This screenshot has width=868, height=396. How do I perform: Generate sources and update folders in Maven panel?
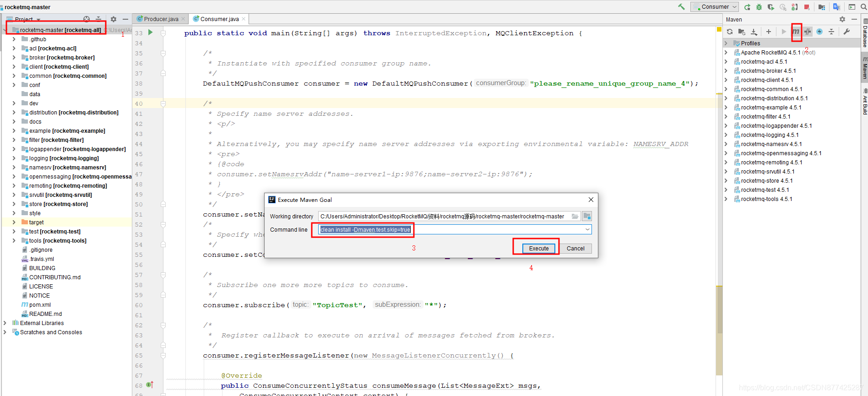tap(742, 32)
